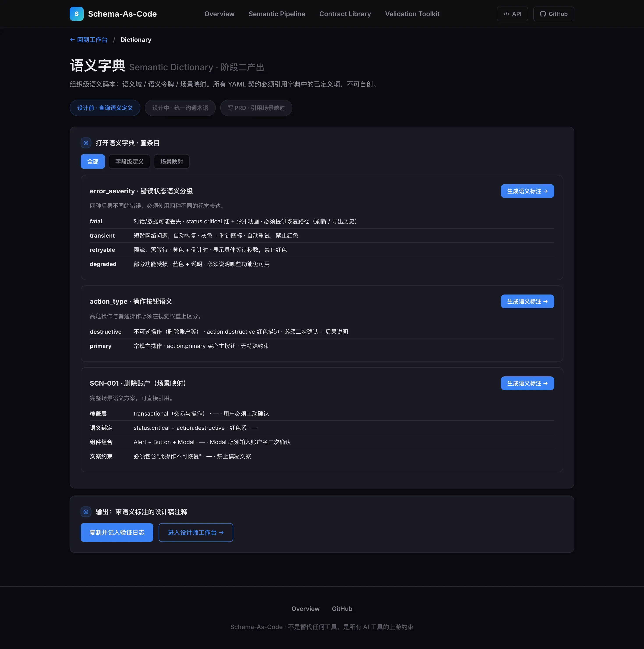This screenshot has width=644, height=649.
Task: Click the GitHub octocat icon in header
Action: [543, 14]
